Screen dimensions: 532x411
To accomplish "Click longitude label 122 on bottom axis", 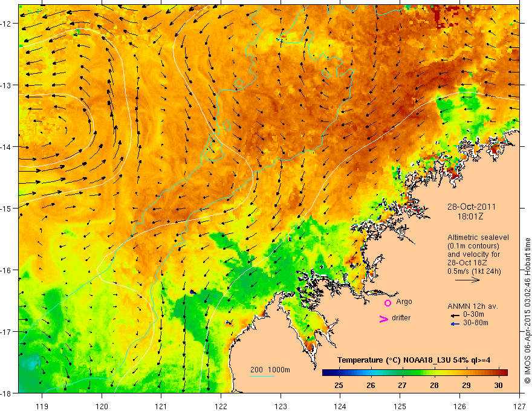I will tap(221, 406).
